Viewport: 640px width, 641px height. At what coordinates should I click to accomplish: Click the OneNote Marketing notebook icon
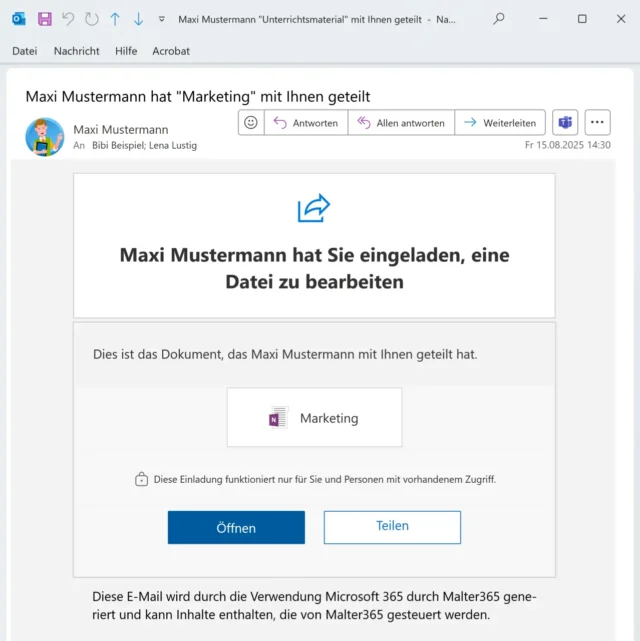coord(277,419)
